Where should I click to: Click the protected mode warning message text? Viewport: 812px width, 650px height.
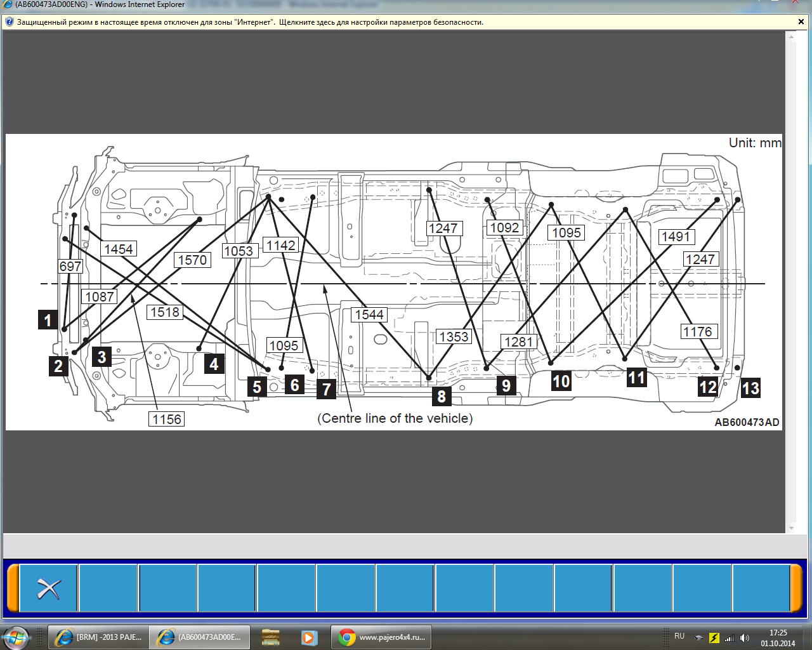pyautogui.click(x=250, y=22)
